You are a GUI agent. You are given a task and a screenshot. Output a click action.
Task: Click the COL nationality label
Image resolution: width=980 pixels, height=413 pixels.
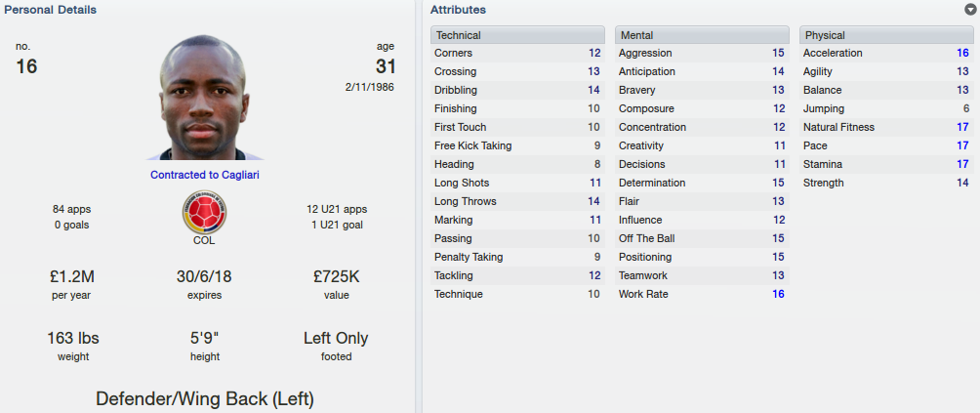coord(204,240)
